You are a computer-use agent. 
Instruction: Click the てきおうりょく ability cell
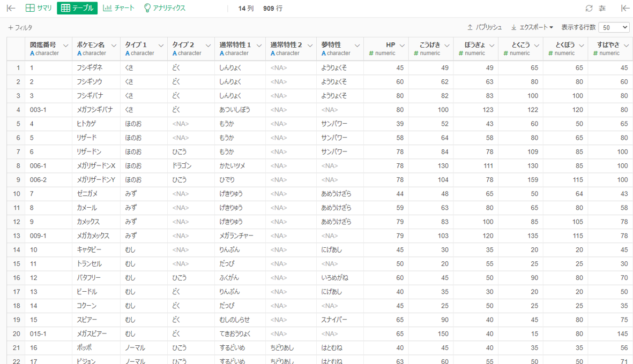coord(240,334)
